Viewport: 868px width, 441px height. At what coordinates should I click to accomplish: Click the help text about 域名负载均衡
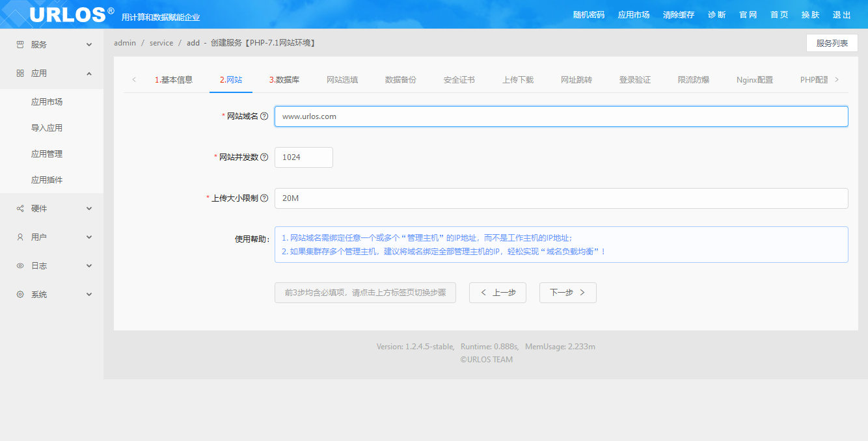click(x=444, y=252)
